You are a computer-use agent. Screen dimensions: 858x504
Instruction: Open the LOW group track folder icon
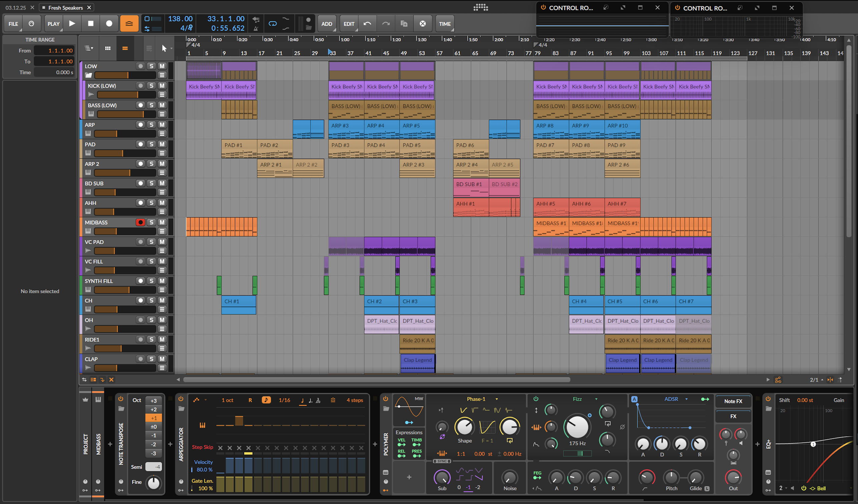coord(88,75)
